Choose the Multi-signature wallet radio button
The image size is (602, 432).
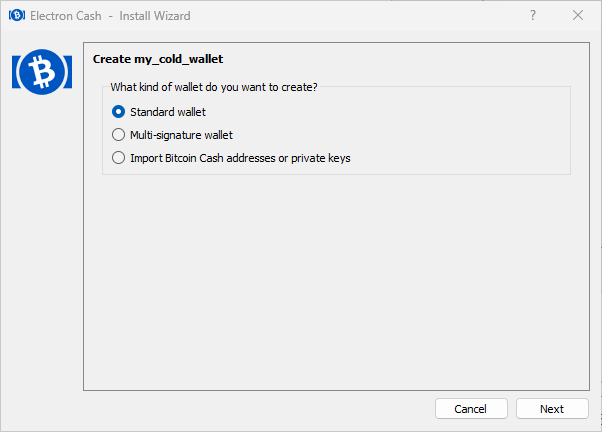click(x=118, y=135)
